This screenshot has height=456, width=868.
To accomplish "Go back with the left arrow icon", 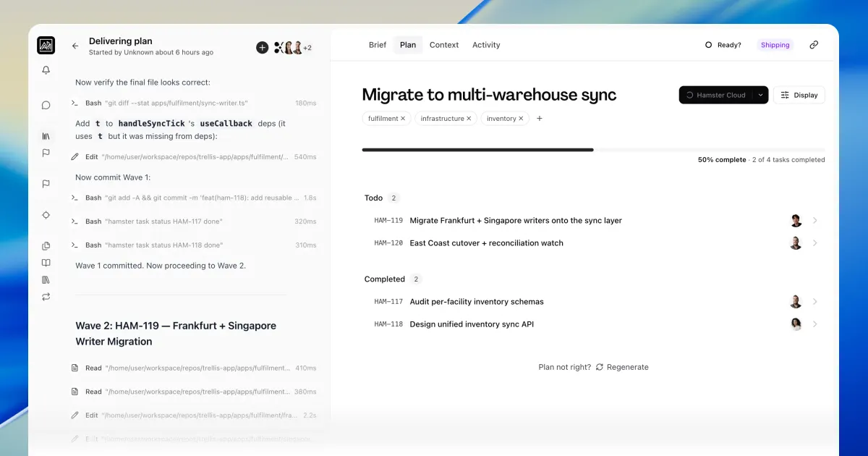I will click(x=75, y=46).
